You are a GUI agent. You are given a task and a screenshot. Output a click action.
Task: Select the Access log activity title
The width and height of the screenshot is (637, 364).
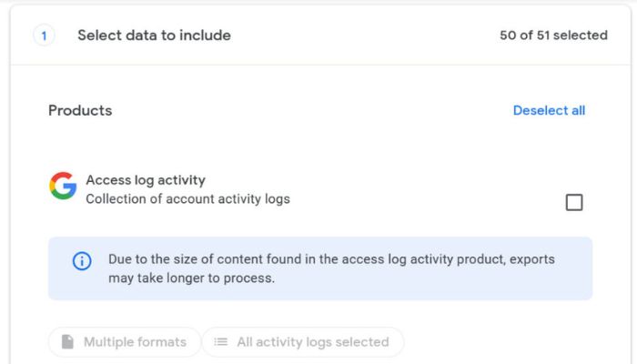(x=146, y=180)
